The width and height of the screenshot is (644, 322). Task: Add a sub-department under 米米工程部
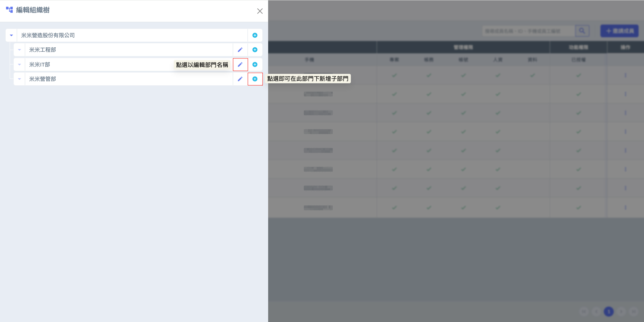(255, 50)
